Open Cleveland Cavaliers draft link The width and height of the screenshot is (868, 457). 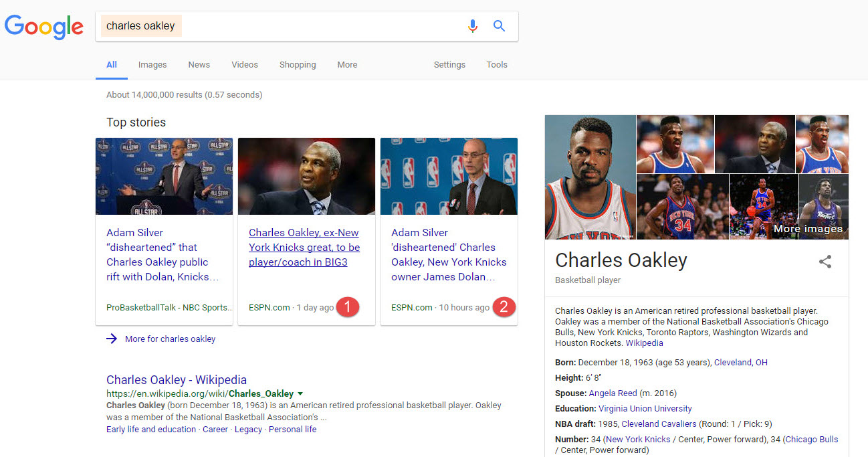click(659, 424)
